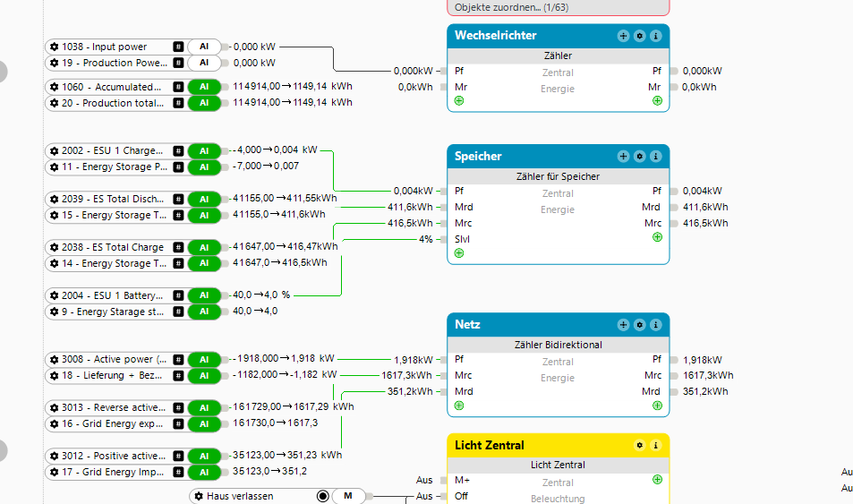Screen dimensions: 853x504
Task: Click green AI badge on 11 - Energy Storage P
Action: click(204, 167)
